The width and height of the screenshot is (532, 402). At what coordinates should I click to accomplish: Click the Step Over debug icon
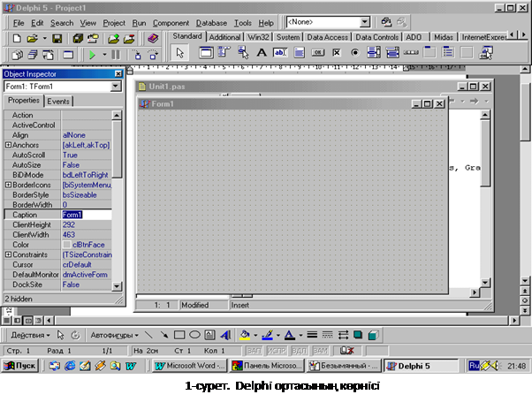153,55
